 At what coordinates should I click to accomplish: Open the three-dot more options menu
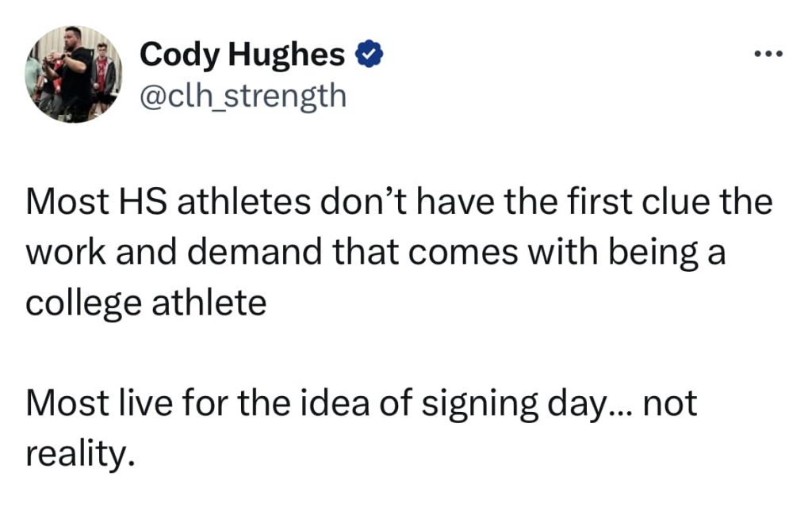click(x=768, y=53)
